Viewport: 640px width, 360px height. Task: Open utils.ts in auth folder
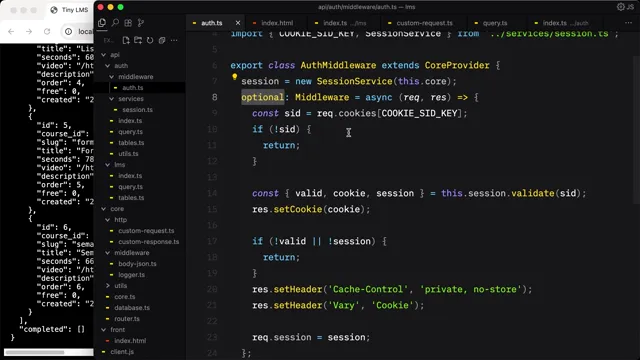click(x=128, y=154)
